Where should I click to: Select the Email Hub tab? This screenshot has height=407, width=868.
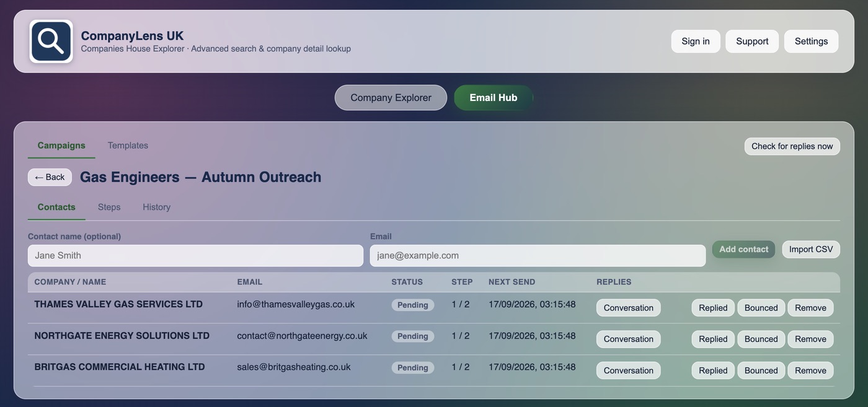pos(494,98)
